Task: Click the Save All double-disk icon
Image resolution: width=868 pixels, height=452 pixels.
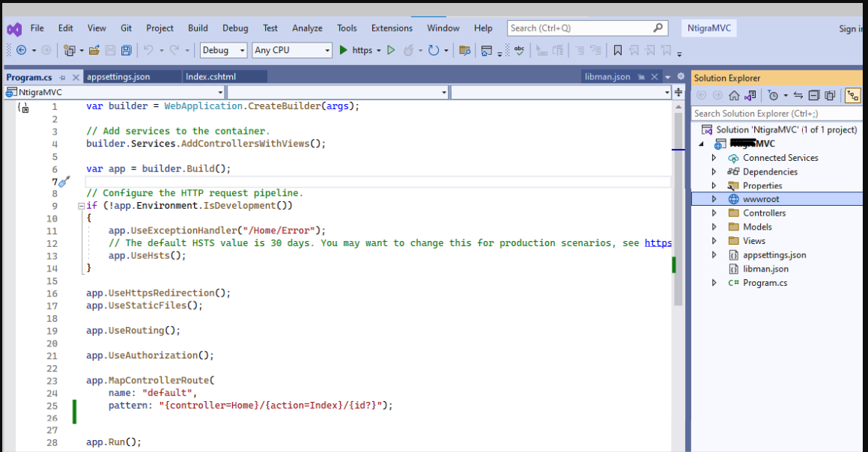Action: pyautogui.click(x=127, y=50)
